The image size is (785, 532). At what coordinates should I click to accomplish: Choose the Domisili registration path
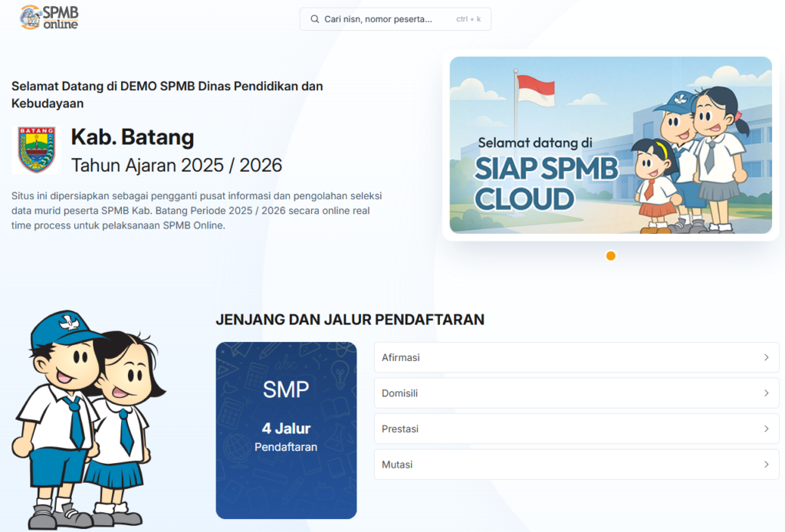pos(567,393)
